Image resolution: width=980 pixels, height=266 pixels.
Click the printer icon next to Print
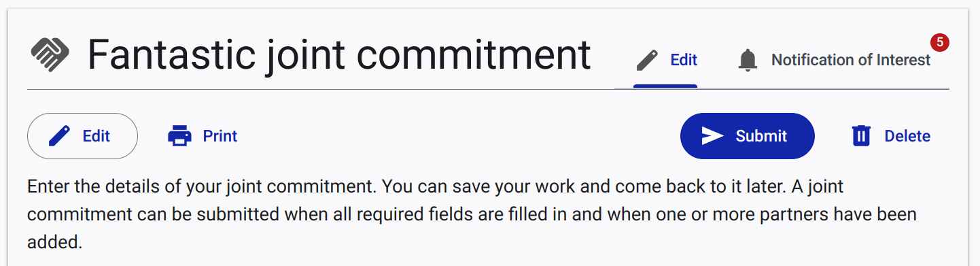pyautogui.click(x=179, y=136)
